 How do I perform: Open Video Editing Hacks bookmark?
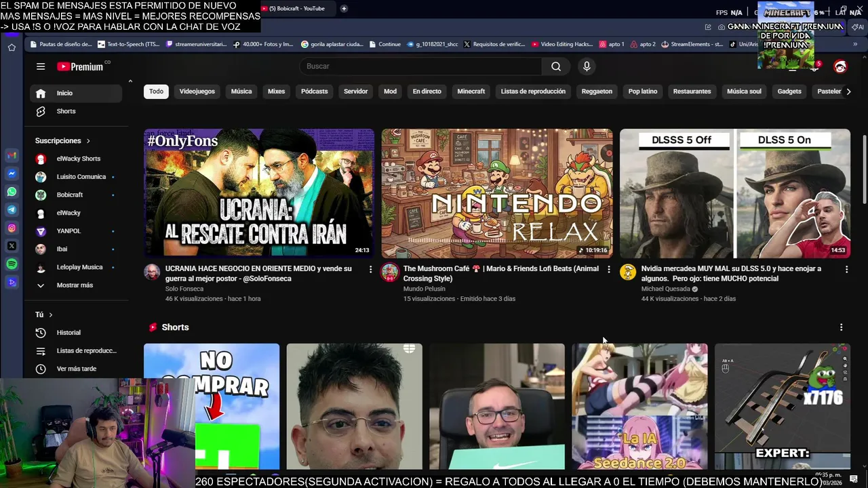[x=563, y=44]
